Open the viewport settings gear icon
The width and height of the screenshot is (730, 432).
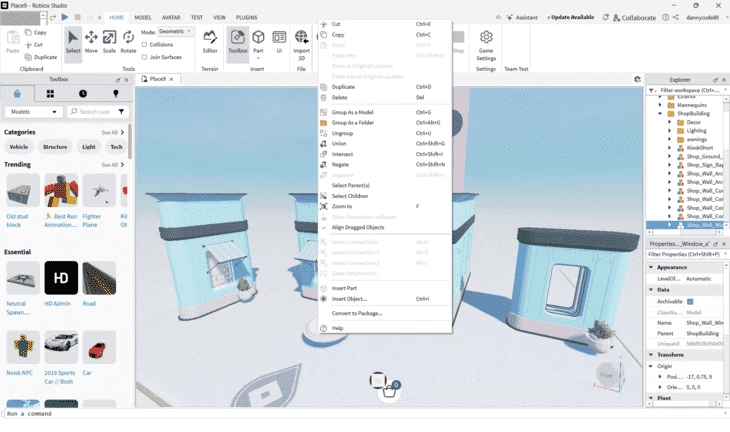click(x=637, y=79)
